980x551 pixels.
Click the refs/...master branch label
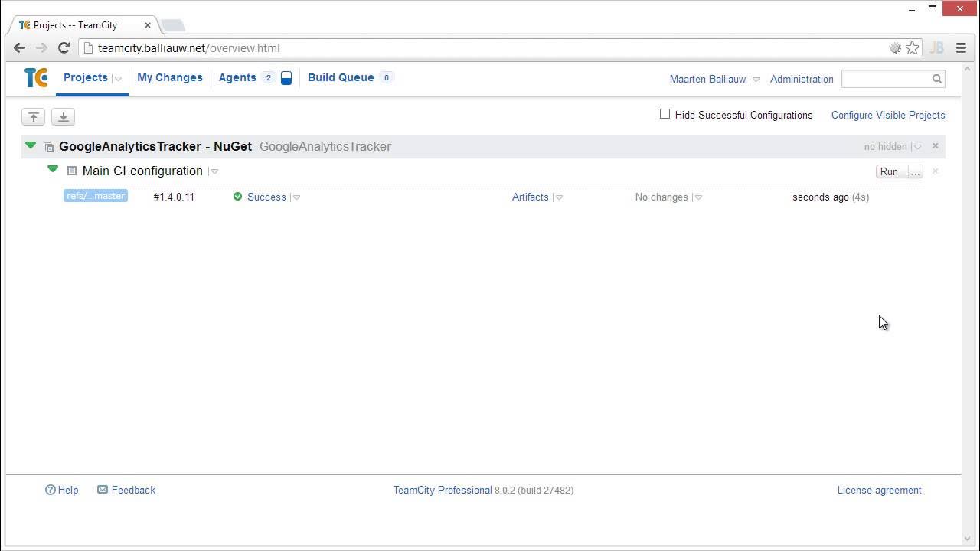(x=95, y=196)
